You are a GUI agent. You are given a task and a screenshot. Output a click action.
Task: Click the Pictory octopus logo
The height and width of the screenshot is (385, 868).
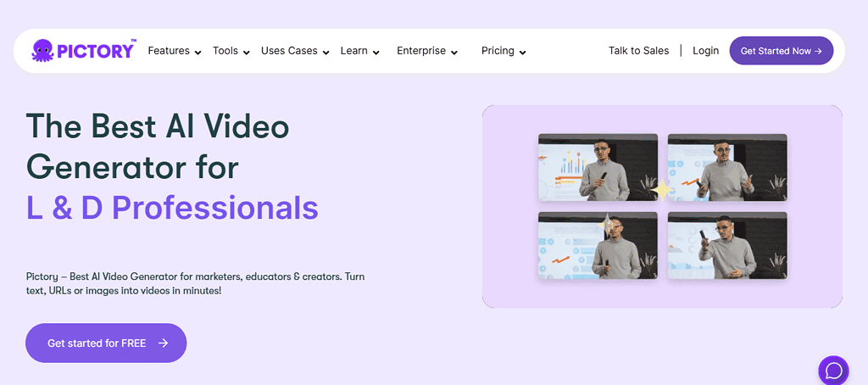pos(42,50)
